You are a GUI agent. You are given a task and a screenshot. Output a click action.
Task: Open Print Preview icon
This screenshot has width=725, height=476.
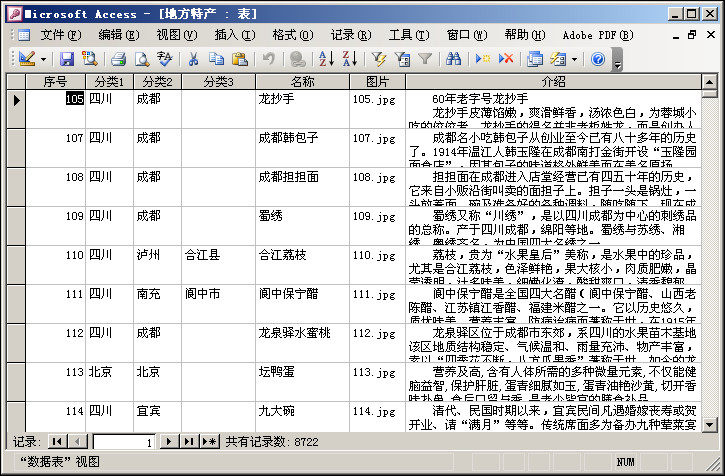(x=141, y=59)
